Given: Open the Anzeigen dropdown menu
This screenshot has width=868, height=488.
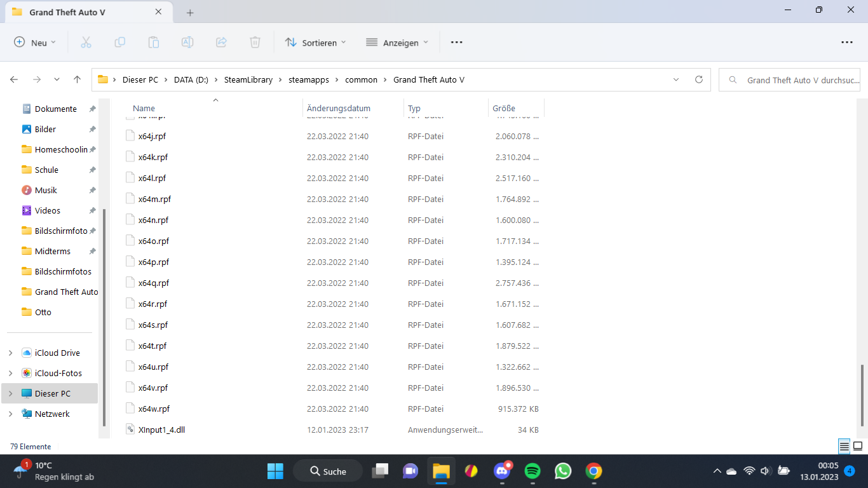Looking at the screenshot, I should click(397, 43).
